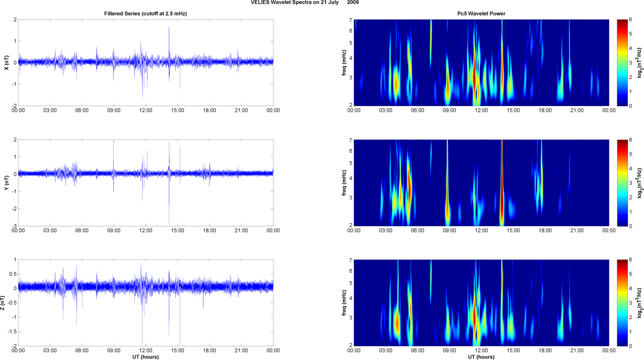Click the '18:00' tick under the middle spectrogram

point(545,231)
